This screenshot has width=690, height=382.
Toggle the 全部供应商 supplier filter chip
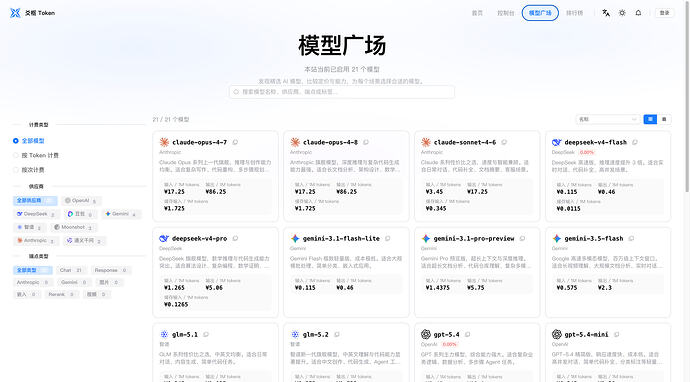(35, 201)
